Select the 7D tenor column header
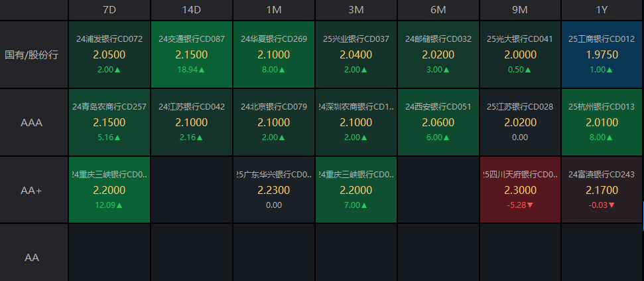Image resolution: width=644 pixels, height=281 pixels. (109, 10)
